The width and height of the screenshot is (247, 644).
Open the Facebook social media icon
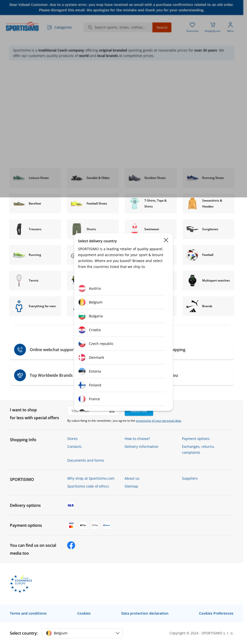pos(71,545)
